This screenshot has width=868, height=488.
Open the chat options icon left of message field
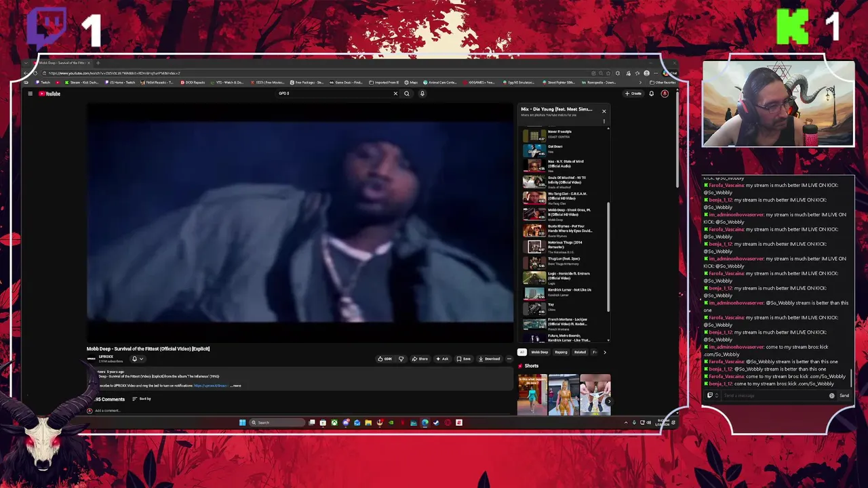(x=712, y=396)
